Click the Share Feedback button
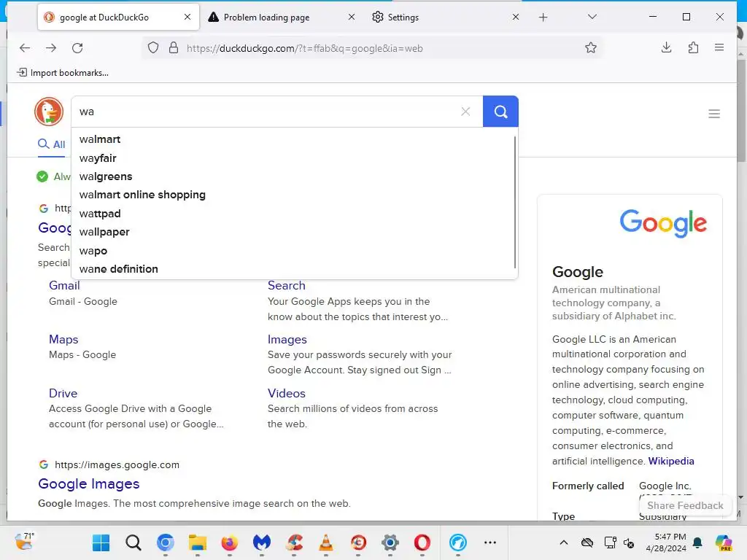This screenshot has width=747, height=560. [685, 506]
